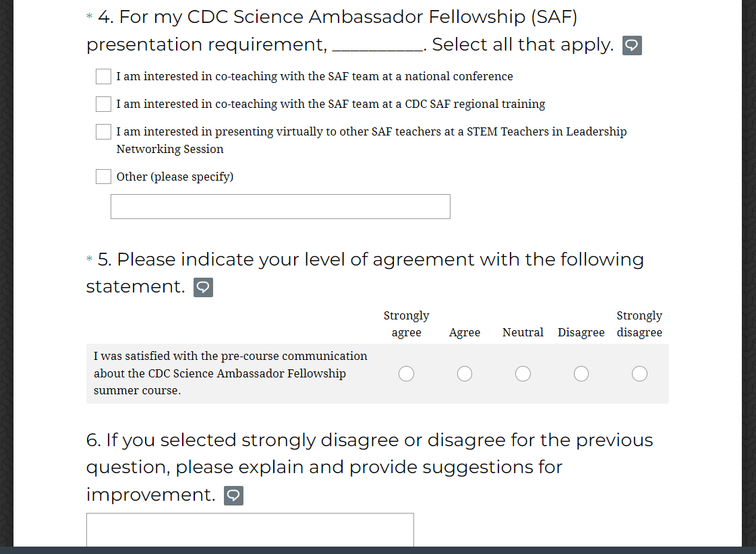Open comment icon for question 4

[632, 46]
